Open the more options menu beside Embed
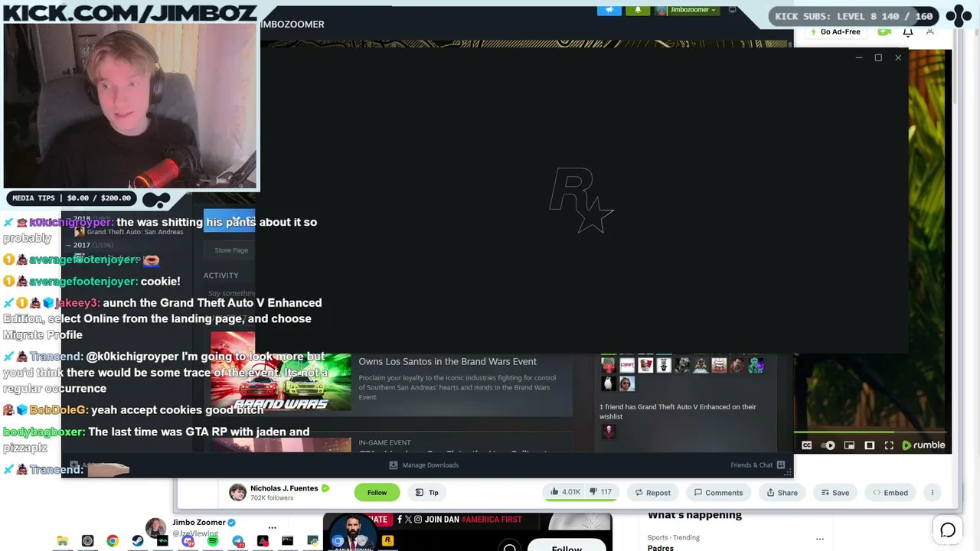 click(x=933, y=493)
